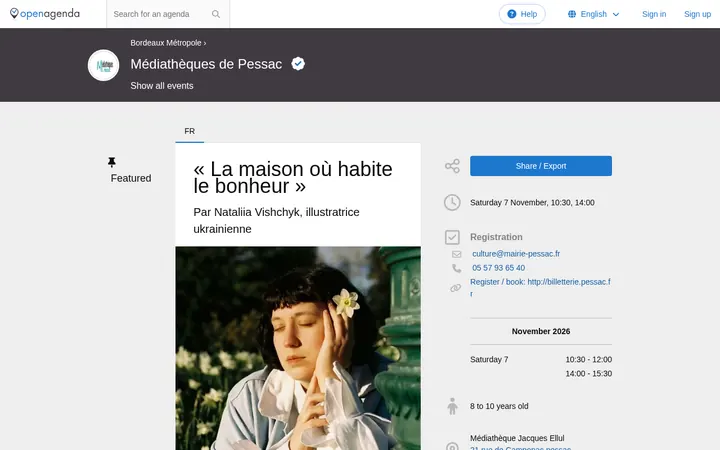Click the Médiathèque Jacques Ellul location name
This screenshot has width=720, height=450.
point(517,438)
